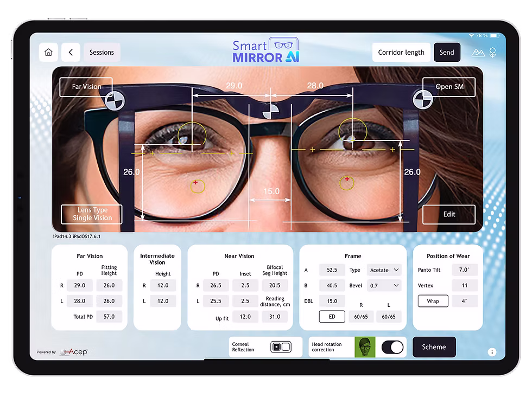The image size is (532, 398).
Task: Select the left frame clip marker
Action: coord(115,101)
